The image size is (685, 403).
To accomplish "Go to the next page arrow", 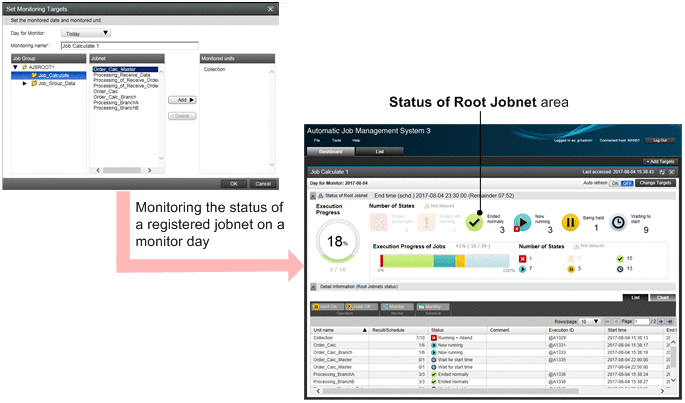I will pyautogui.click(x=661, y=321).
